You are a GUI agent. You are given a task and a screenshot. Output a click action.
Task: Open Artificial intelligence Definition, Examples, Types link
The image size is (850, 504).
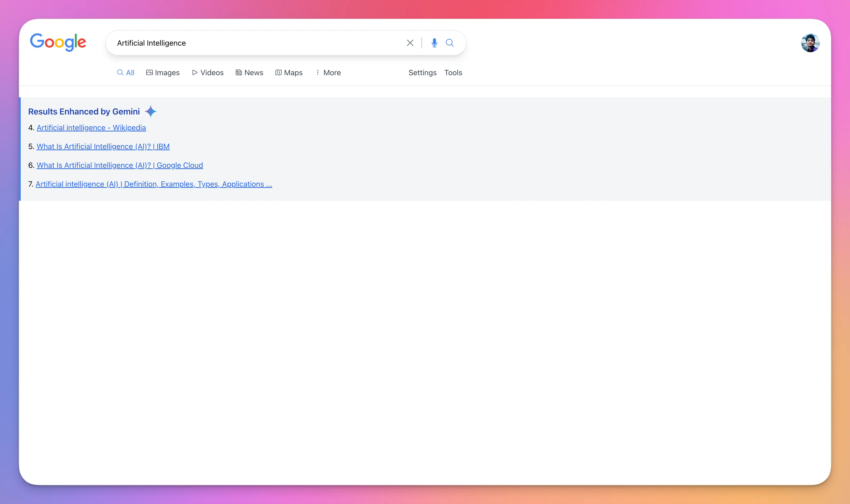pos(154,184)
